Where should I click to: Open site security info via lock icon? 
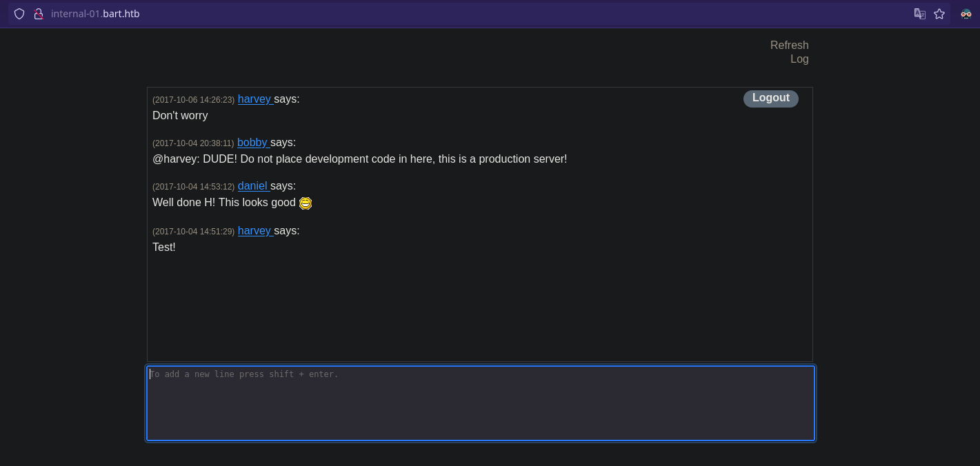39,14
